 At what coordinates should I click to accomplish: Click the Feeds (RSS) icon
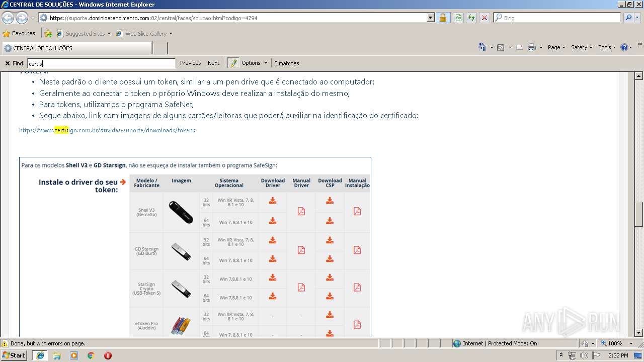[501, 47]
